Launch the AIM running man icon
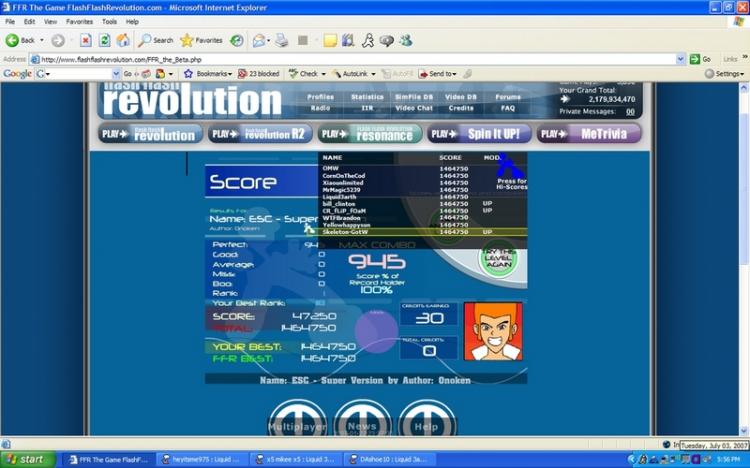Viewport: 750px width, 468px height. [367, 41]
